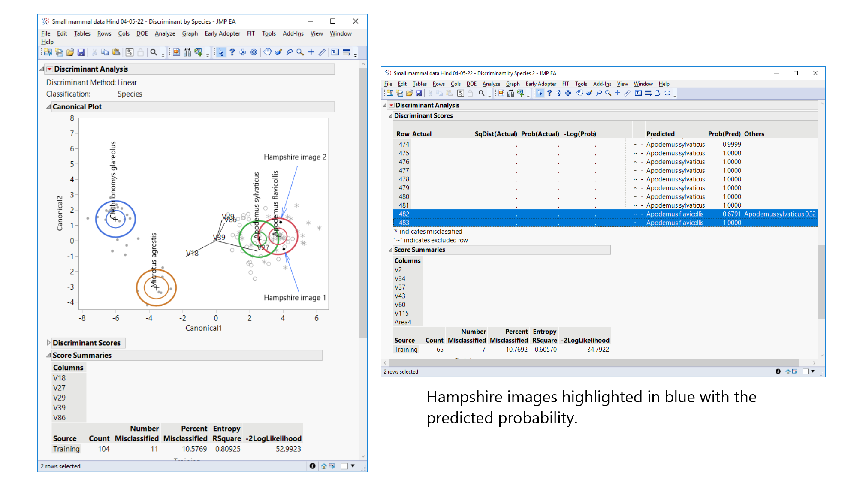Image resolution: width=842 pixels, height=504 pixels.
Task: Expand Discriminant Scores in left window
Action: (48, 343)
